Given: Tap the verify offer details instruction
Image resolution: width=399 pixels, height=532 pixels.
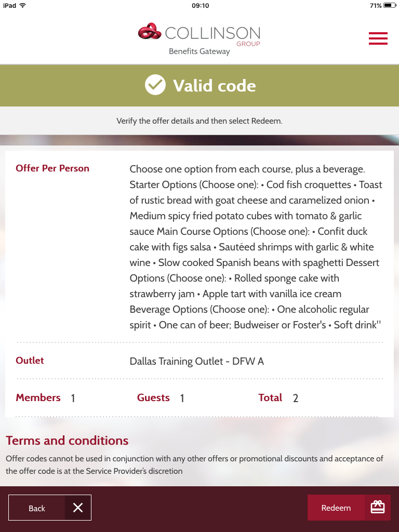Looking at the screenshot, I should click(x=199, y=121).
